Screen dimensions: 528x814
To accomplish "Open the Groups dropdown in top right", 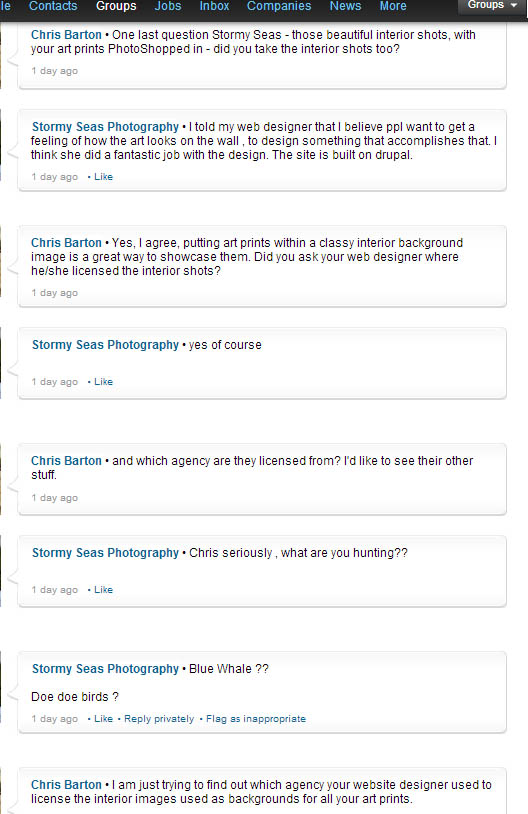I will click(x=491, y=5).
